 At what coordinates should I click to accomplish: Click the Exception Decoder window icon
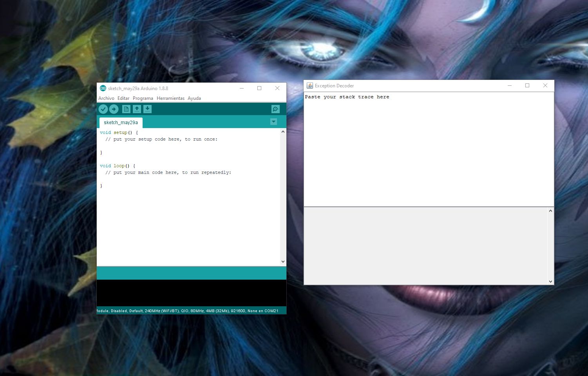point(309,85)
